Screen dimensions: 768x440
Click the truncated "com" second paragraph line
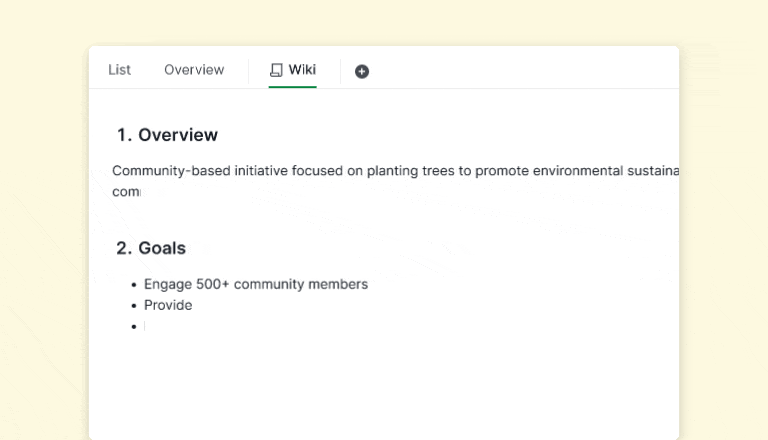click(x=126, y=191)
